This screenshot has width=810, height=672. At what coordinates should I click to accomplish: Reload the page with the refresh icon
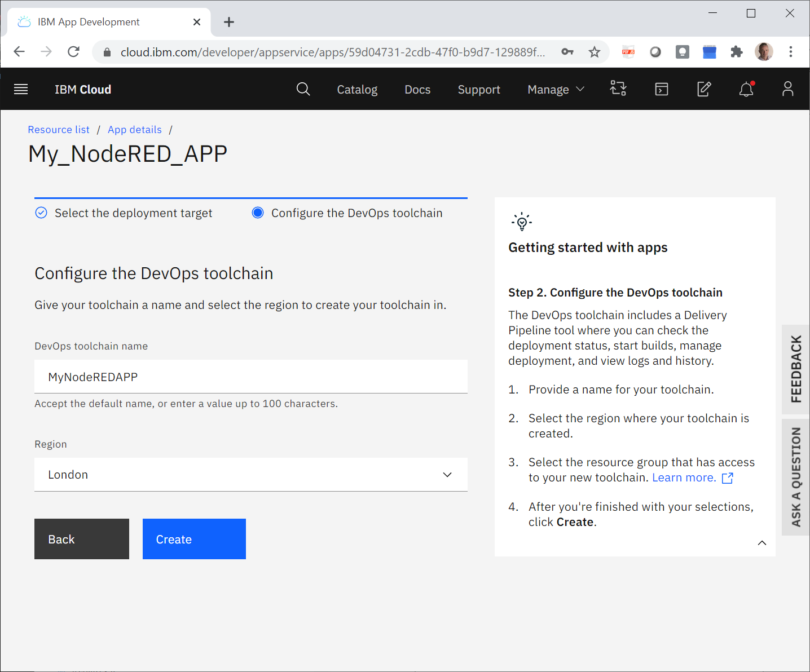73,52
